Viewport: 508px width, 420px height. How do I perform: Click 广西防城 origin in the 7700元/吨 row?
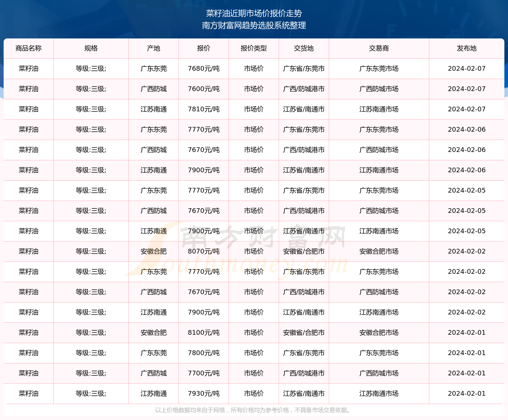click(154, 373)
